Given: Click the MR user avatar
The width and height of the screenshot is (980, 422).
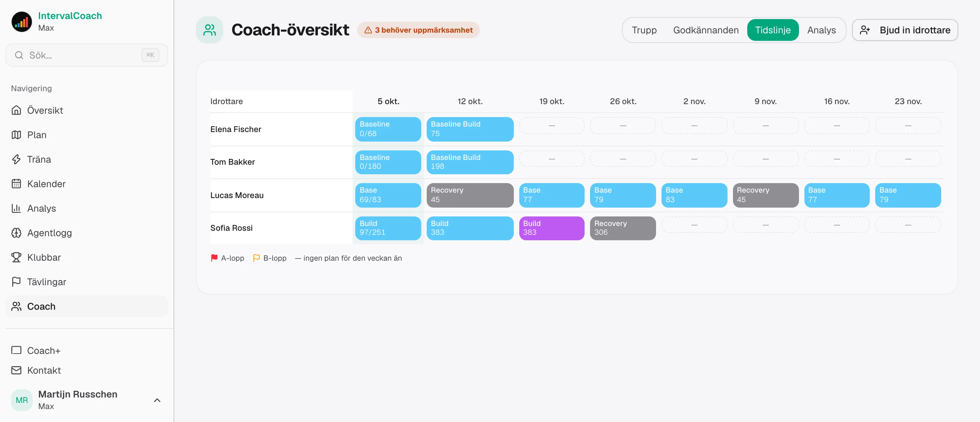Looking at the screenshot, I should tap(22, 400).
